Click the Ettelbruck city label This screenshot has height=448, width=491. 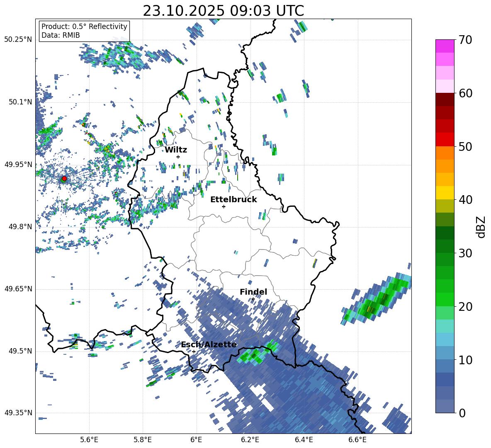tap(233, 200)
